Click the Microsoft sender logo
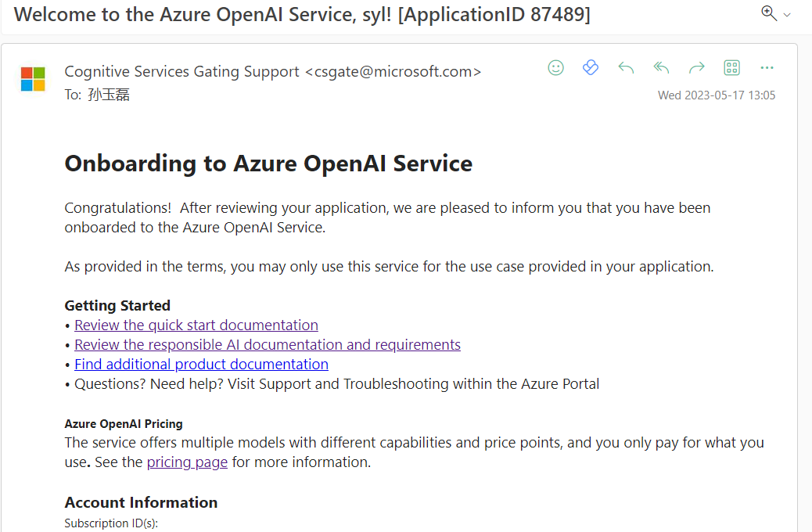 tap(33, 79)
